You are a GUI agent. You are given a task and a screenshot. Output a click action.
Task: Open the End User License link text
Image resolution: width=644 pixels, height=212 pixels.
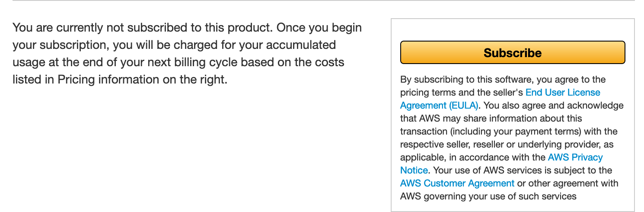(x=563, y=93)
